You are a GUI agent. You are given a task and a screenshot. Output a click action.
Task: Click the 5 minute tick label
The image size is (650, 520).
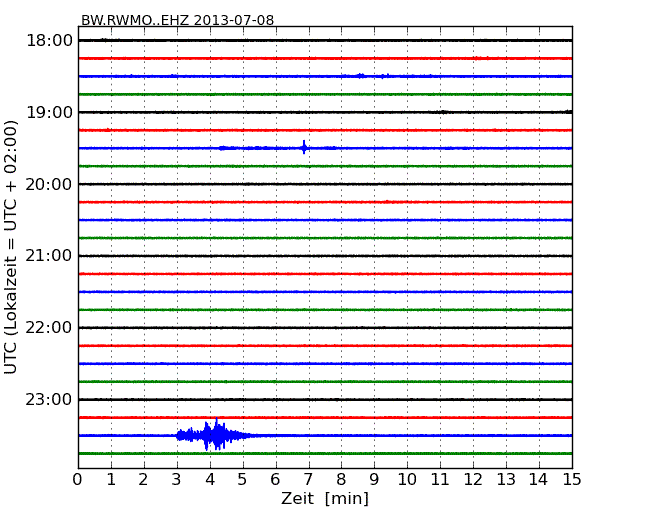click(242, 480)
